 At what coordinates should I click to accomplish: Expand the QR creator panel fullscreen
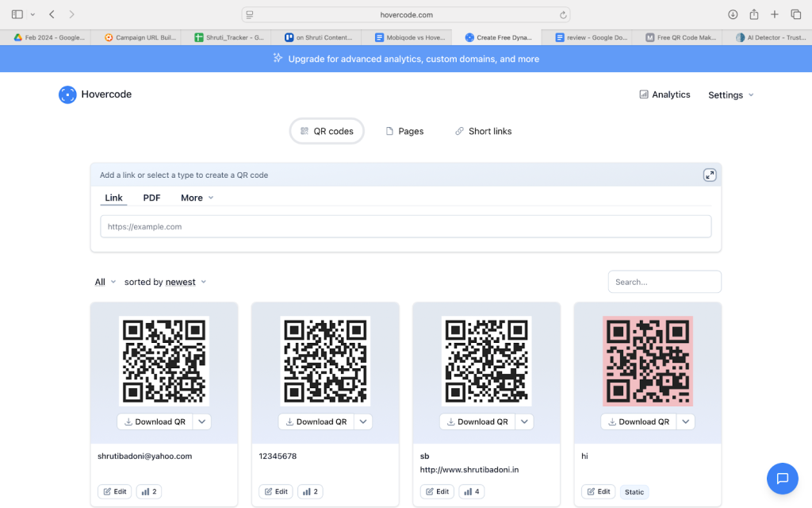[x=710, y=175]
